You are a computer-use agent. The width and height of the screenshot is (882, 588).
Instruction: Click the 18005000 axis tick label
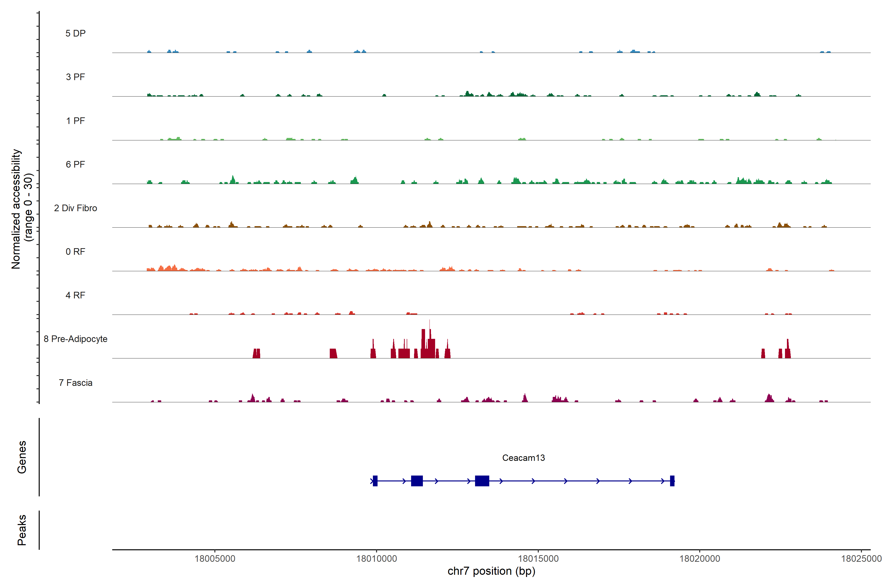(x=215, y=558)
